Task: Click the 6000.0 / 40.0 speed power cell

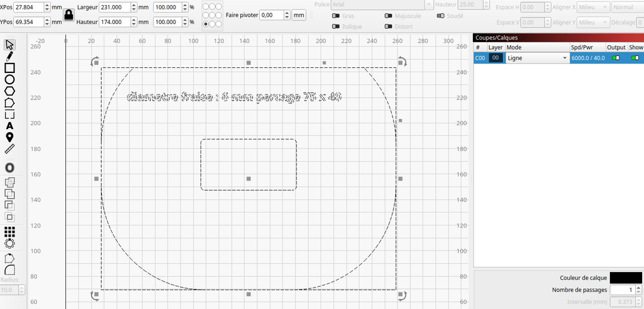Action: [588, 58]
